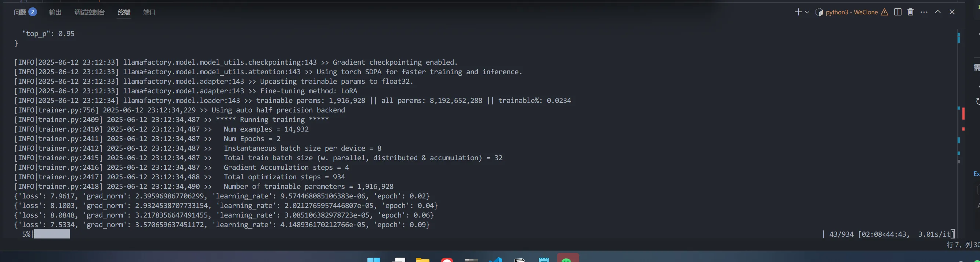This screenshot has width=980, height=262.
Task: Click the terminal warning triangle icon
Action: point(885,12)
